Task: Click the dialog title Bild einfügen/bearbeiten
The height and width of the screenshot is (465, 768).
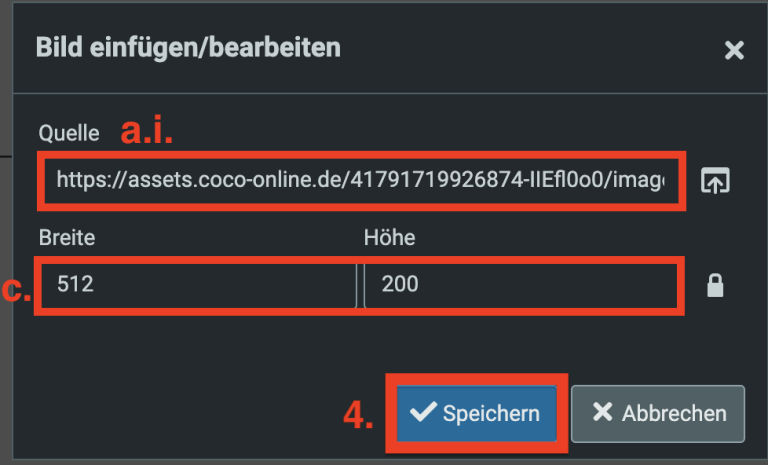Action: pyautogui.click(x=188, y=47)
